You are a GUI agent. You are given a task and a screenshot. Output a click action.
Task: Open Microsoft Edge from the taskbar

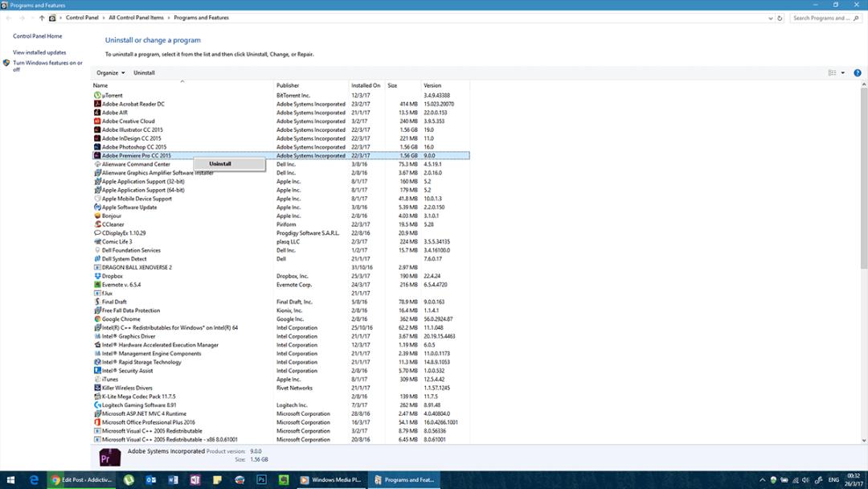click(x=34, y=479)
